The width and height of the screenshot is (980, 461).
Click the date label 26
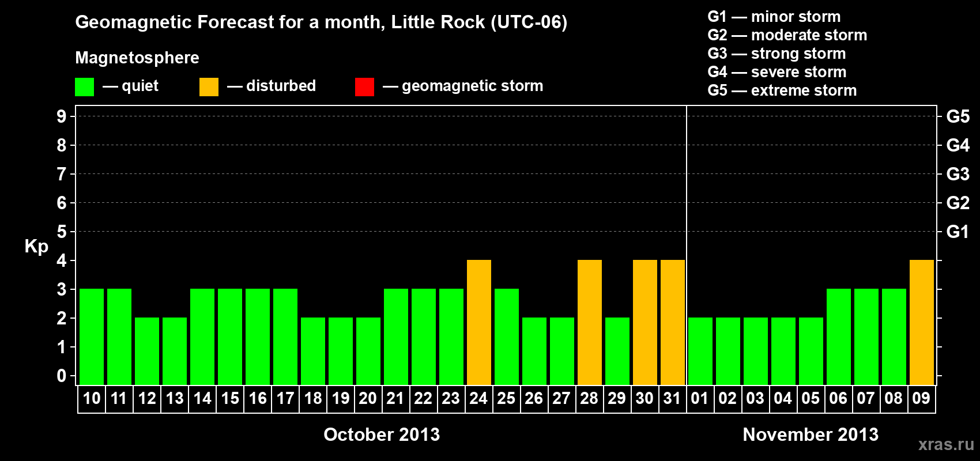[x=534, y=398]
